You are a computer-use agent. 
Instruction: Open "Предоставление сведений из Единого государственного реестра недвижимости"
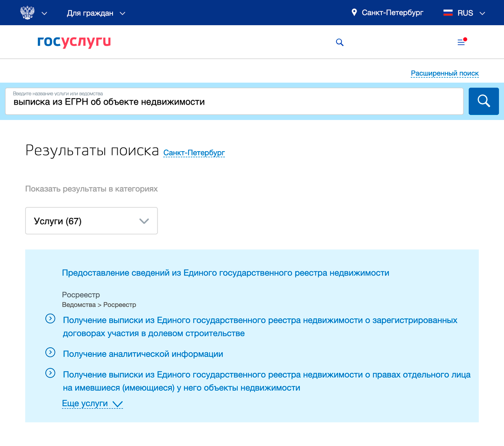point(226,273)
